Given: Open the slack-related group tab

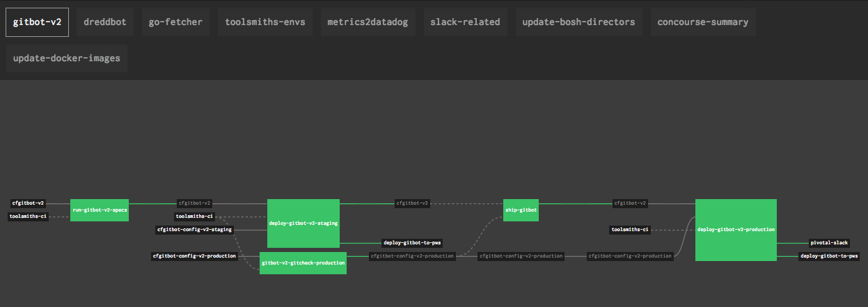Looking at the screenshot, I should 465,22.
